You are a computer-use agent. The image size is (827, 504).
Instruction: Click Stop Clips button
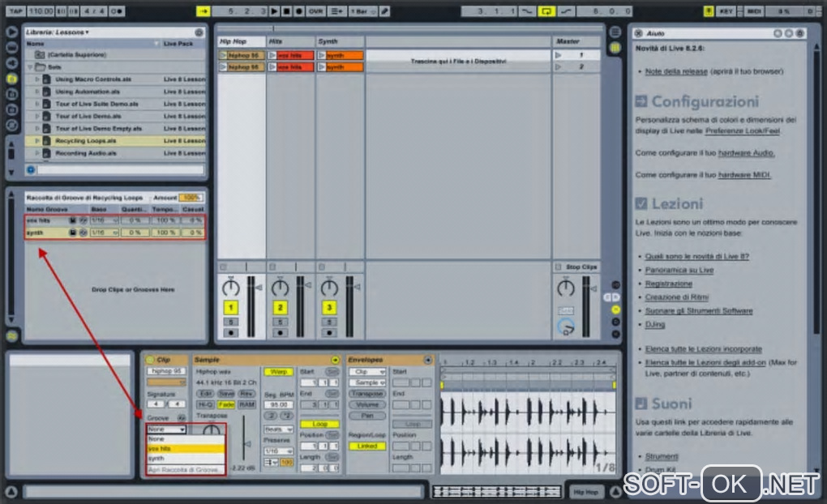tap(577, 267)
